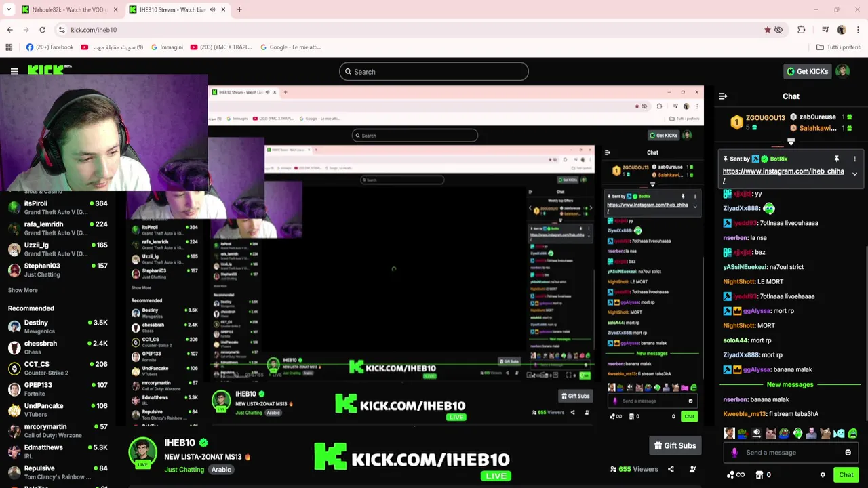Open Stephani03 followed channel
The image size is (868, 488).
pos(58,270)
